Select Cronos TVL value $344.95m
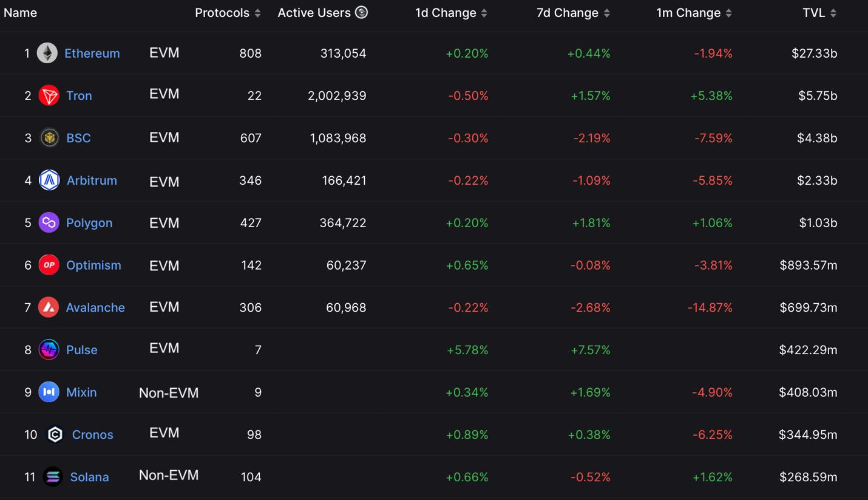 (x=809, y=435)
